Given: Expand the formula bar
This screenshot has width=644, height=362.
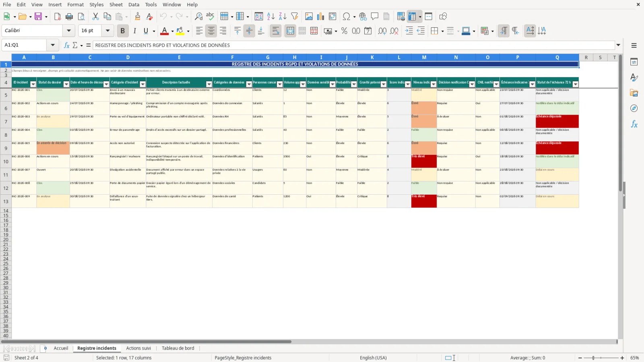Looking at the screenshot, I should click(618, 45).
